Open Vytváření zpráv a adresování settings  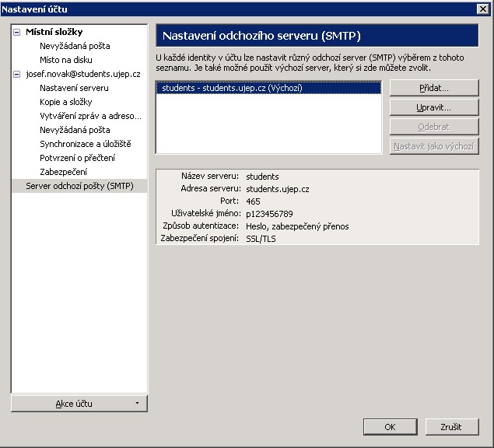click(90, 116)
